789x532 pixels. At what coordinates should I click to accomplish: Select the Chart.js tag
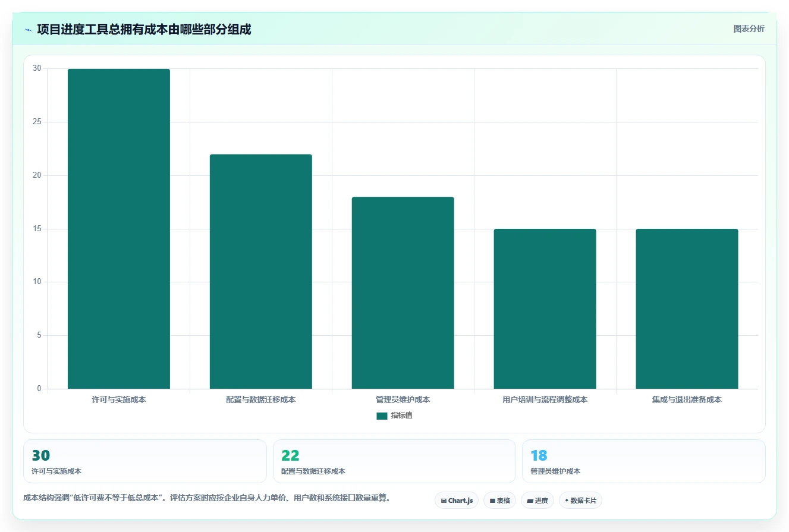[457, 500]
